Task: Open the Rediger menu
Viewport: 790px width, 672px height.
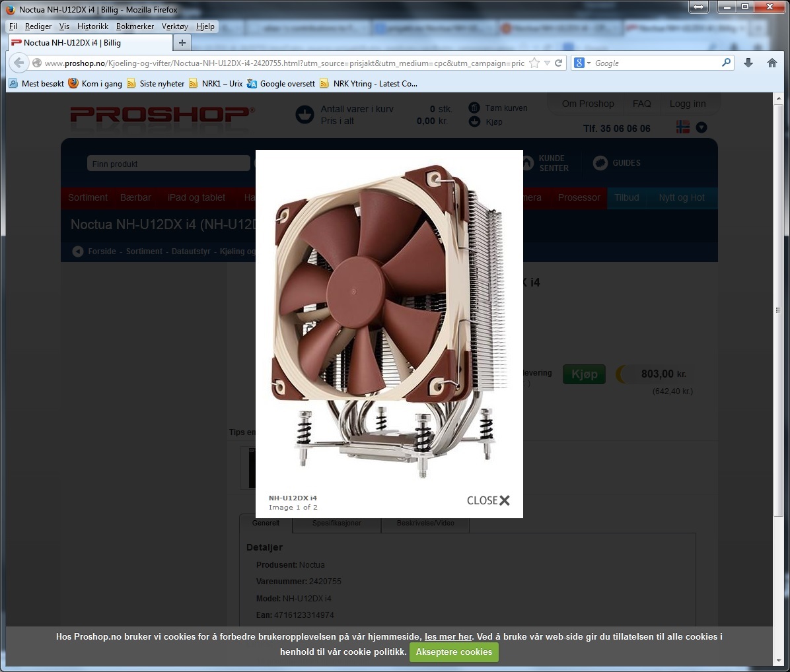Action: tap(38, 26)
